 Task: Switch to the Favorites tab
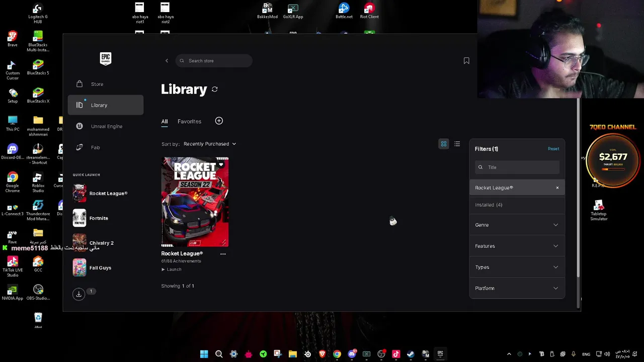[189, 122]
